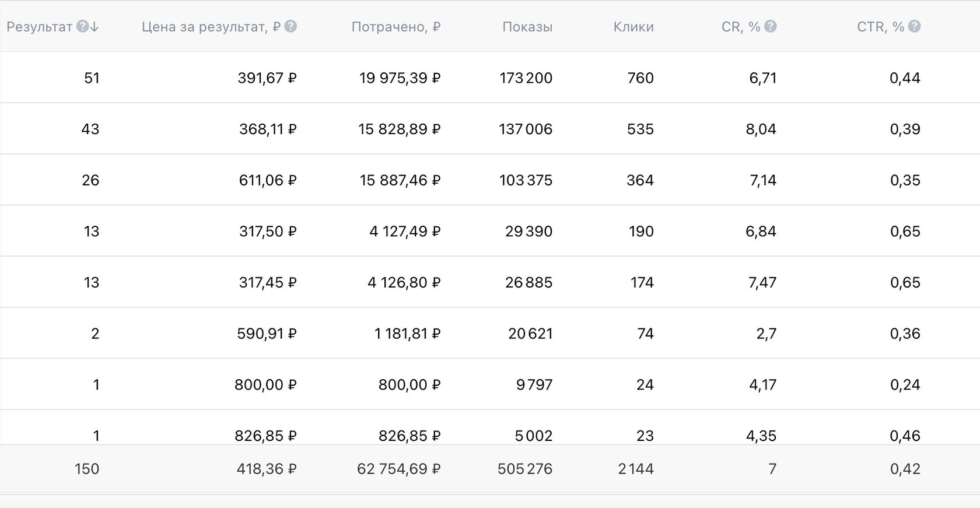Sort by Потрачено, ₽ column header
This screenshot has height=508, width=980.
tap(396, 27)
